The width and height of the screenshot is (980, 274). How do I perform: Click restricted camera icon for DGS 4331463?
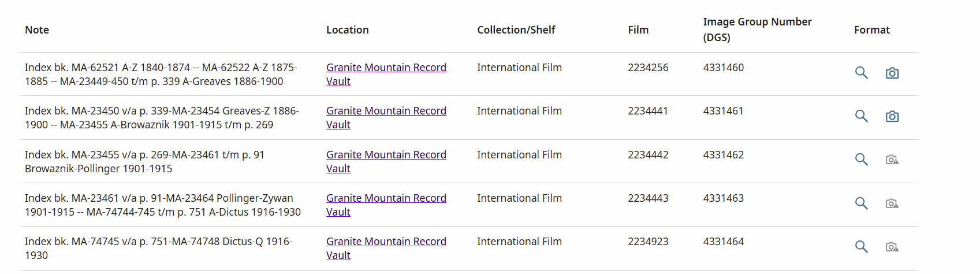(x=892, y=203)
